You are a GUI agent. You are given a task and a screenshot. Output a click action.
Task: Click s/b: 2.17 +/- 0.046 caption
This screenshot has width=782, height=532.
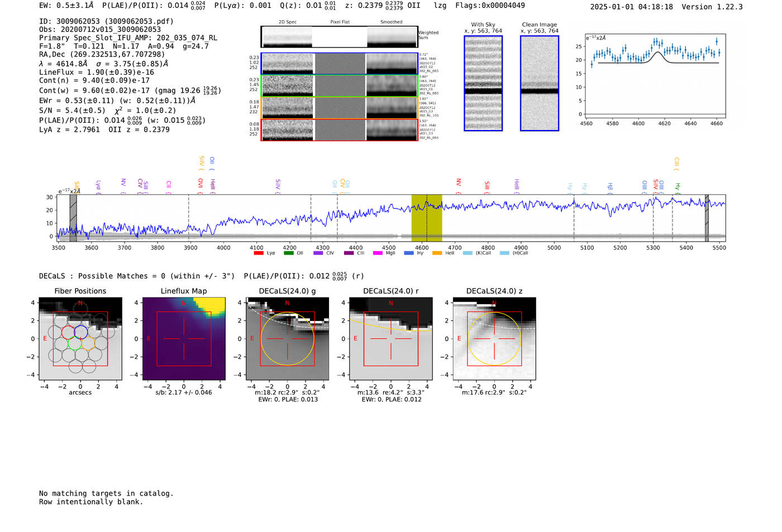[184, 392]
